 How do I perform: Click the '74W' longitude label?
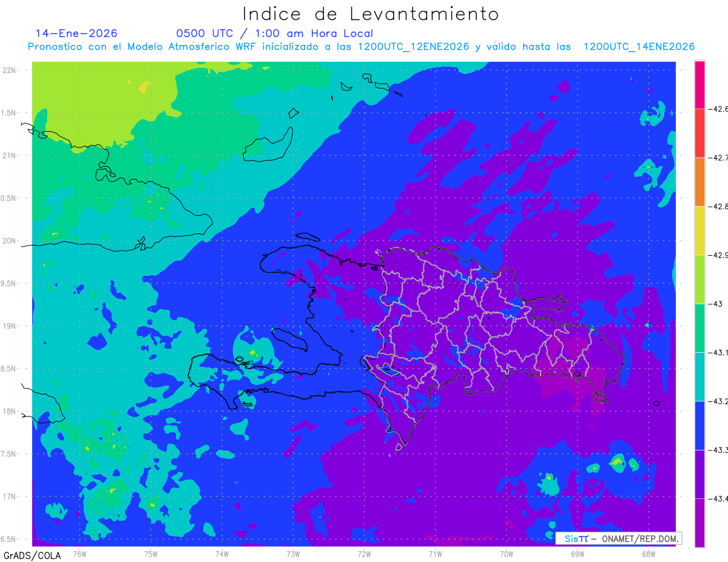[x=222, y=553]
